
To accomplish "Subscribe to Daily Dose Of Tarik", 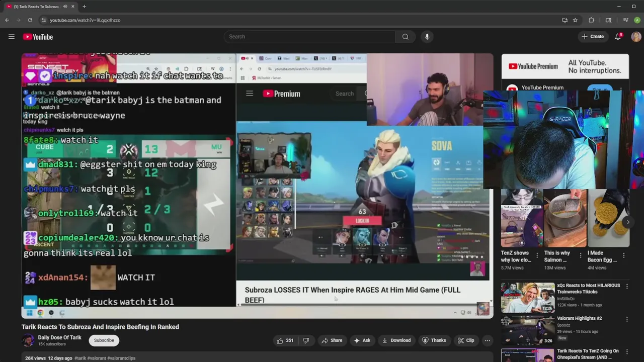I will 104,340.
